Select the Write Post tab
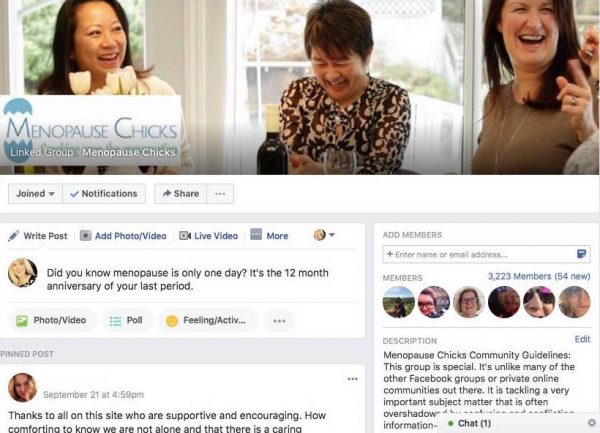This screenshot has height=433, width=600. point(38,236)
